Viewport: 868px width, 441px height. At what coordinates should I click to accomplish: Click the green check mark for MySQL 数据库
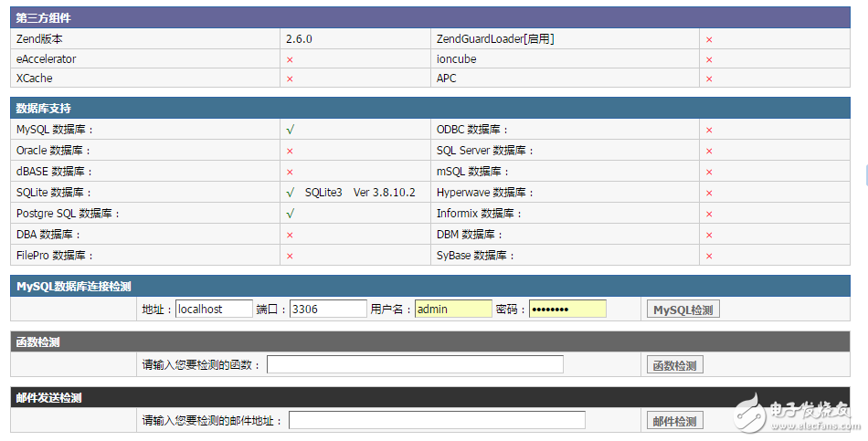(x=290, y=130)
